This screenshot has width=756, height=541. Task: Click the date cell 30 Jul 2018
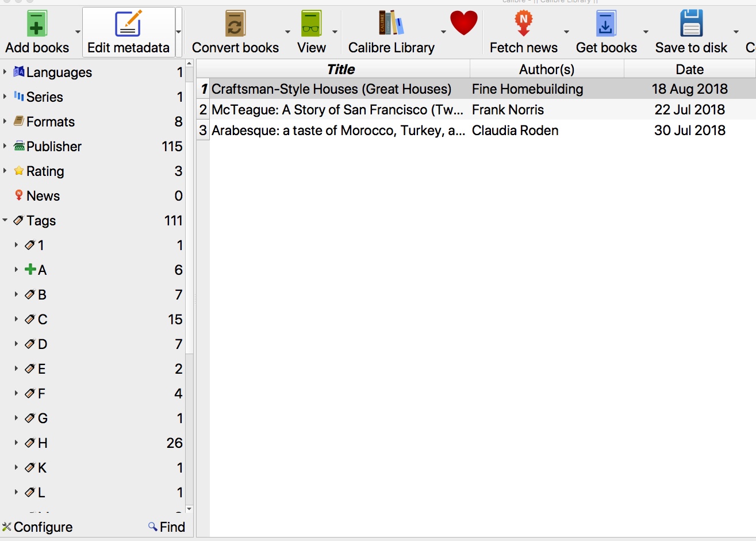pos(689,130)
